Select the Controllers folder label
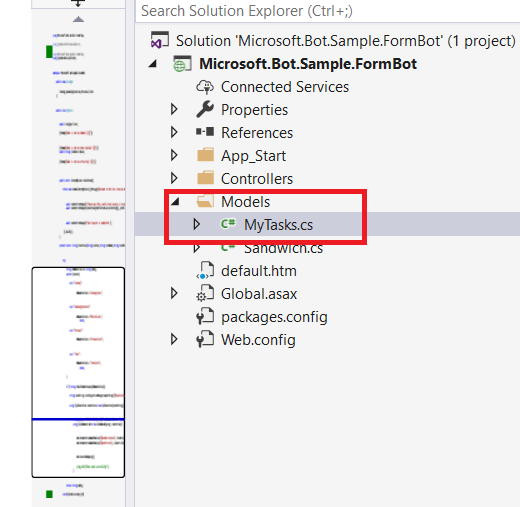Viewport: 520px width, 507px height. click(257, 179)
